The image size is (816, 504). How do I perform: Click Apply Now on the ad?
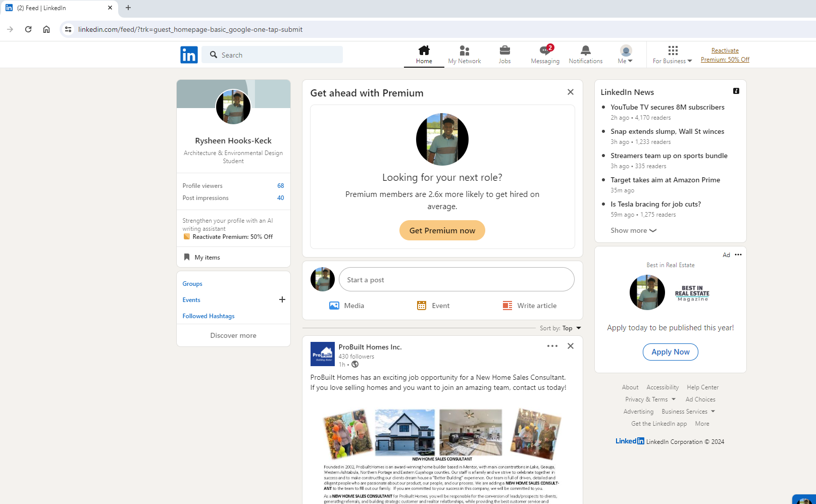pos(671,352)
